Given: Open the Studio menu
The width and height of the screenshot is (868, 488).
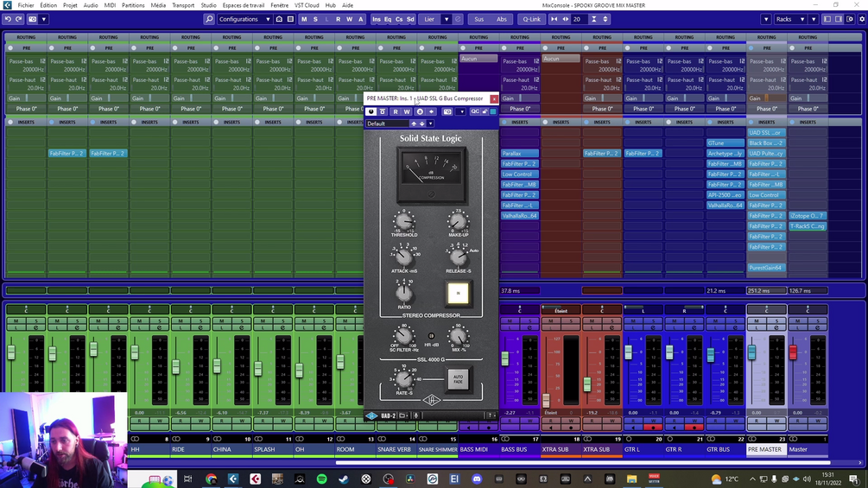Looking at the screenshot, I should (208, 5).
